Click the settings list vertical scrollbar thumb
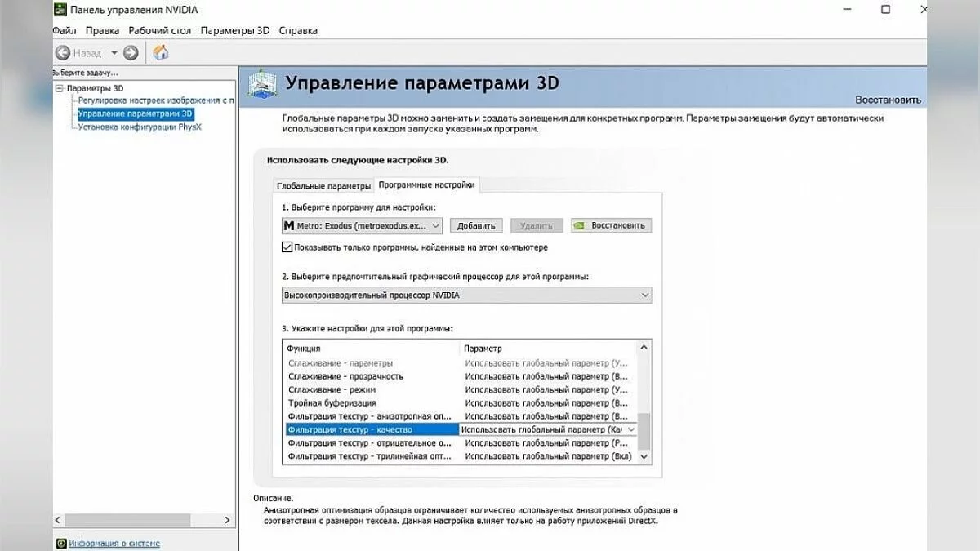The height and width of the screenshot is (551, 980). [644, 431]
